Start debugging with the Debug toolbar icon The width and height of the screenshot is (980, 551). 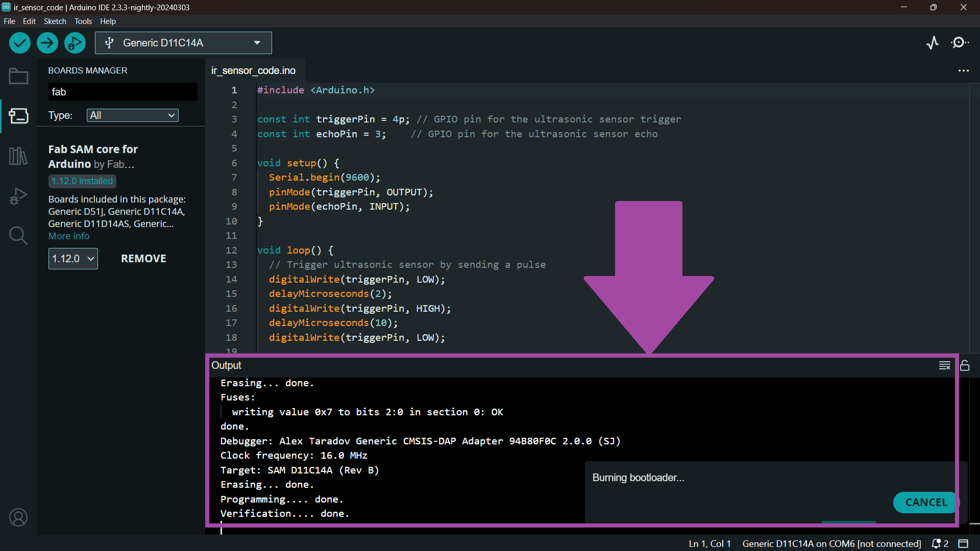pos(75,43)
